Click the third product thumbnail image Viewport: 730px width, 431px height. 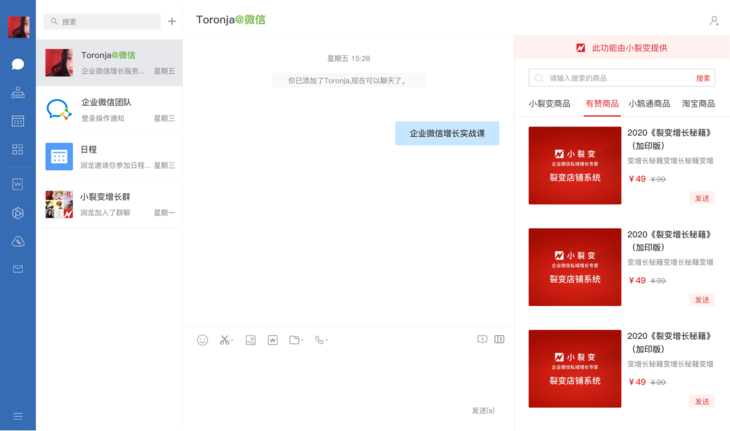click(x=575, y=369)
